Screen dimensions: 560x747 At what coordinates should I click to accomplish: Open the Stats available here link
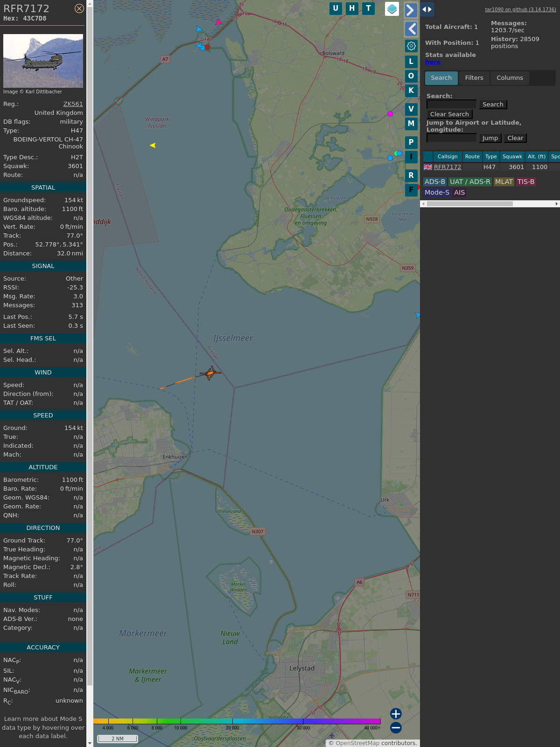click(x=433, y=62)
